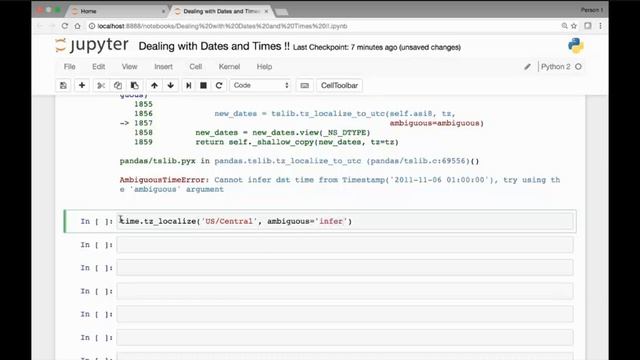640x360 pixels.
Task: Click the Python 2 kernel name
Action: [x=556, y=67]
